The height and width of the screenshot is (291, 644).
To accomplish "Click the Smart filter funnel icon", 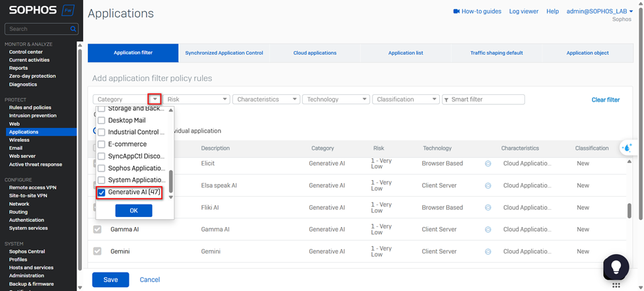I will pyautogui.click(x=447, y=100).
